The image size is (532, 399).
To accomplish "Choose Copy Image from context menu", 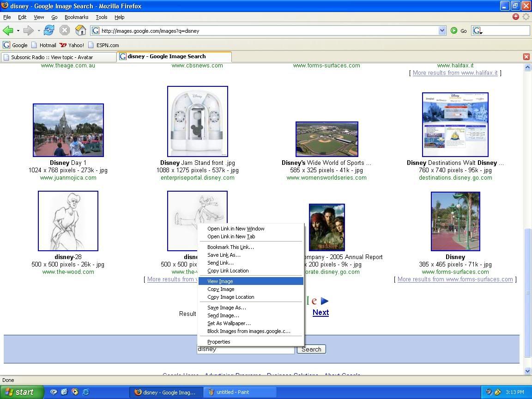I will point(251,289).
